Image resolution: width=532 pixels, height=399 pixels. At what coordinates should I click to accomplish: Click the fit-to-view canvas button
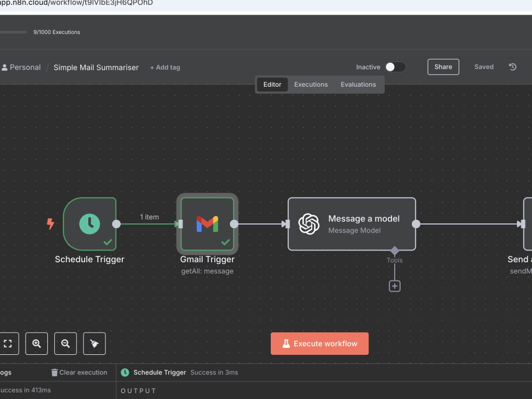8,343
